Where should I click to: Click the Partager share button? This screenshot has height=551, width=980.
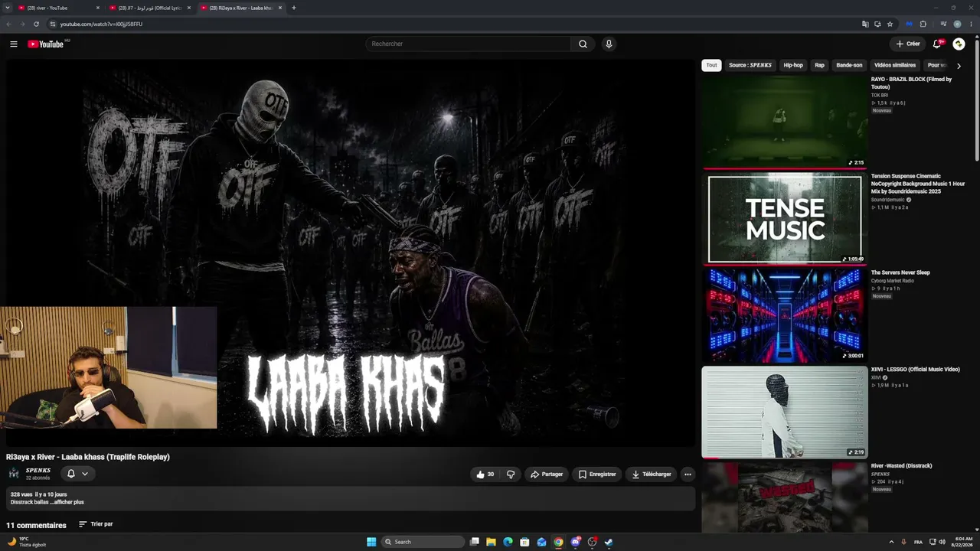click(x=547, y=474)
